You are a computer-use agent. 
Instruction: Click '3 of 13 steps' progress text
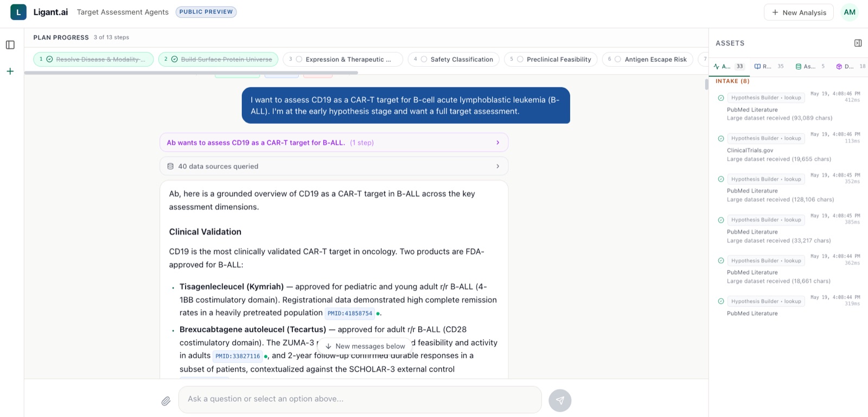pos(111,37)
